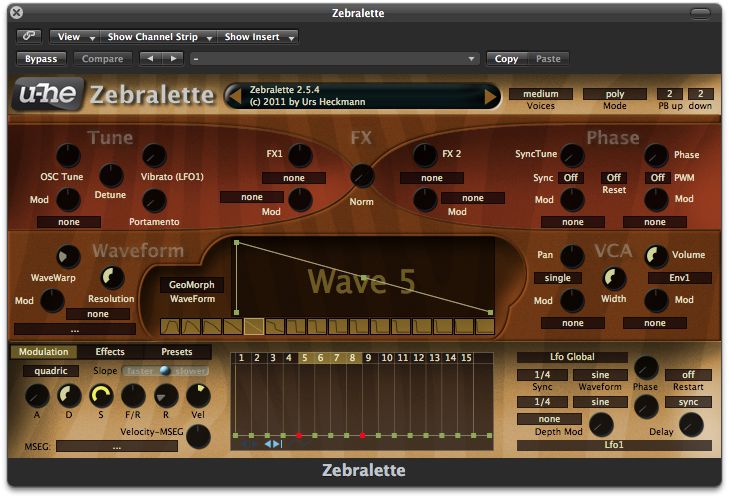Click the Norm knob in FX center
Screen dimensions: 729x498
(362, 176)
